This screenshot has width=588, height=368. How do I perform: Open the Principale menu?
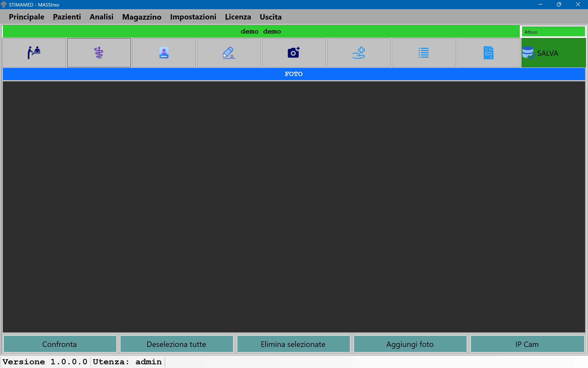click(27, 17)
